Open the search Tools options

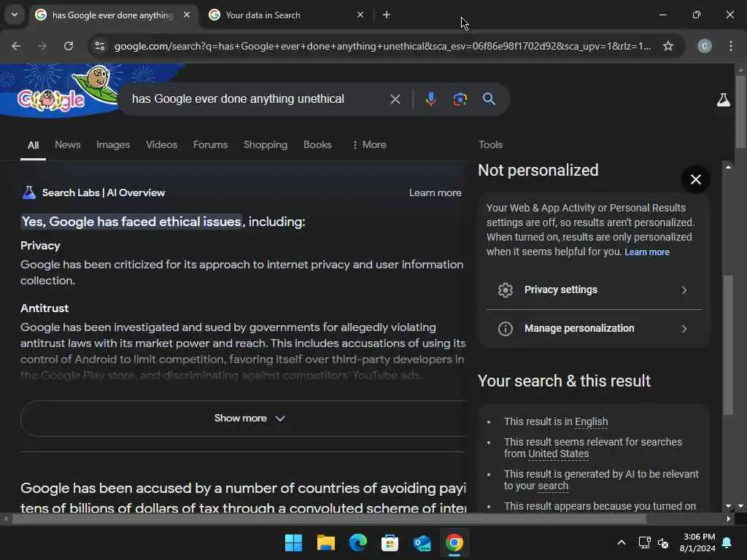[x=490, y=145]
